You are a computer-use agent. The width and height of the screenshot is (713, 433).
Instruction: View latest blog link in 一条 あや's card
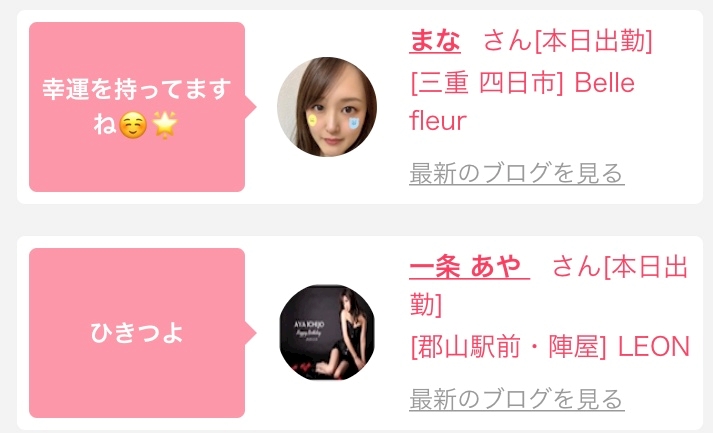click(517, 399)
